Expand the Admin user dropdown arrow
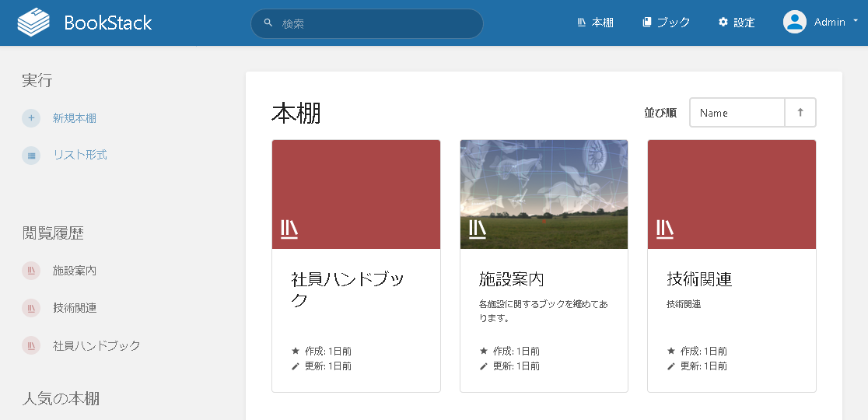Screen dimensions: 868x420 pos(856,20)
